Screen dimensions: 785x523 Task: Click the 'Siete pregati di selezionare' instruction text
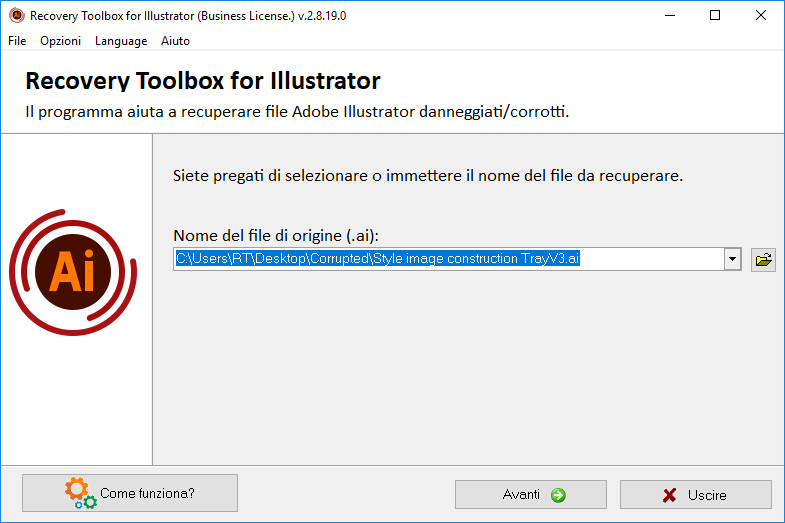428,176
